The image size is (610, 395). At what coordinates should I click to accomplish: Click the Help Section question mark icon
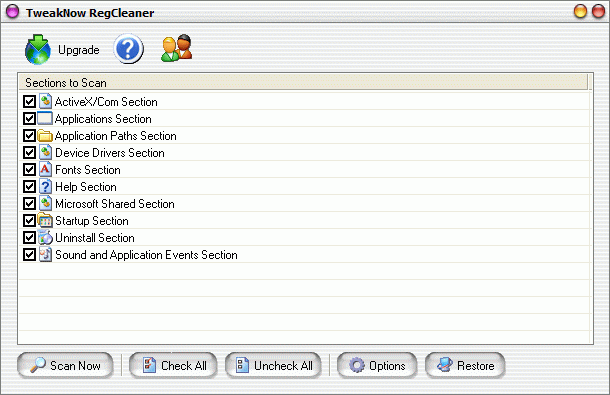tap(45, 186)
